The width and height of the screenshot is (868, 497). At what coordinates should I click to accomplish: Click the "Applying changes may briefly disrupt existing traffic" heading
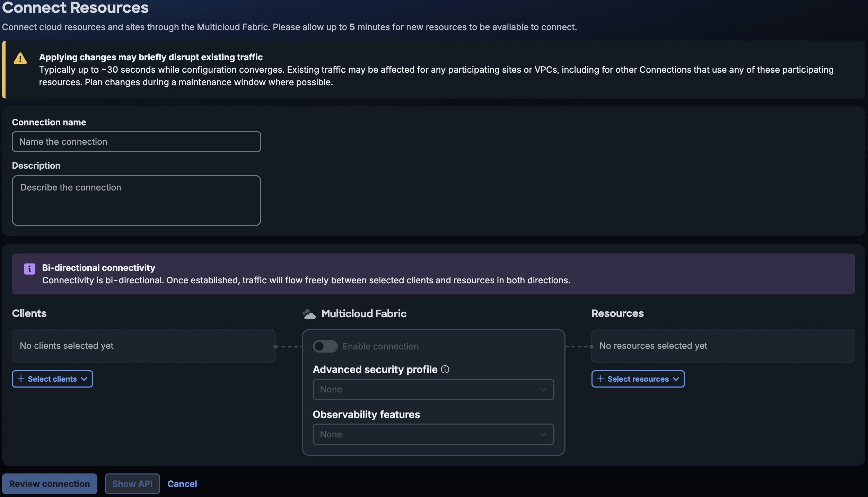[151, 57]
